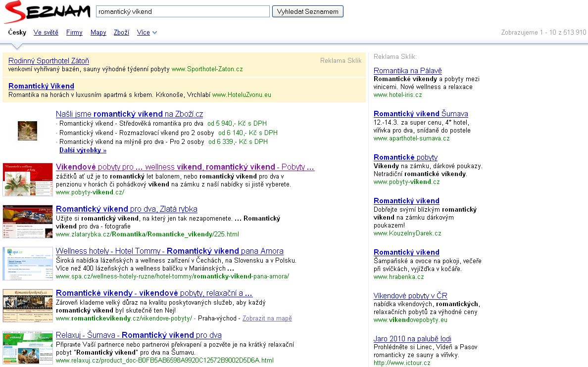
Task: Click the relaxuj.cz site thumbnail
Action: tap(28, 348)
